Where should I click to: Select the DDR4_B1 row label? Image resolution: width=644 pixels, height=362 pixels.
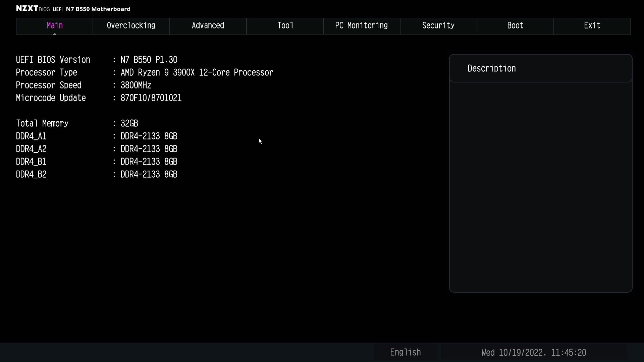click(31, 162)
